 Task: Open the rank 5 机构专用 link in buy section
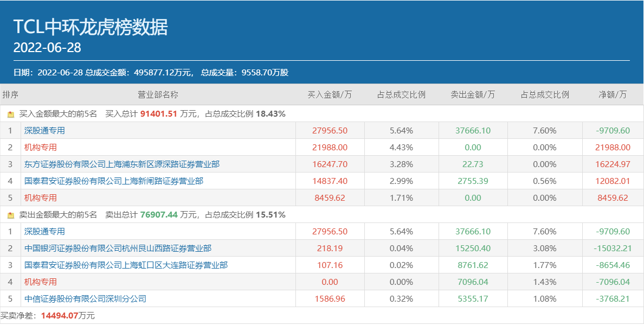pos(41,198)
